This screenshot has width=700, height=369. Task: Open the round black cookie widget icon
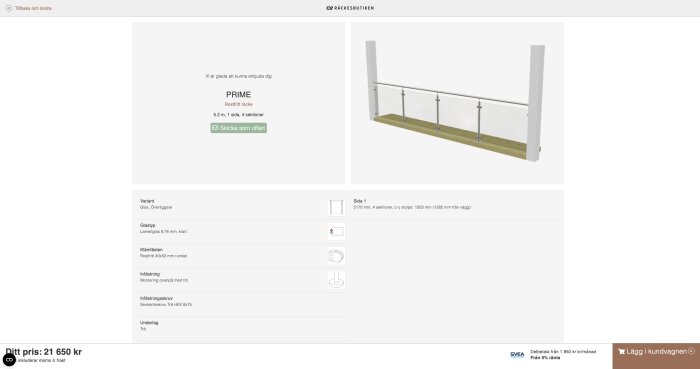tap(9, 360)
